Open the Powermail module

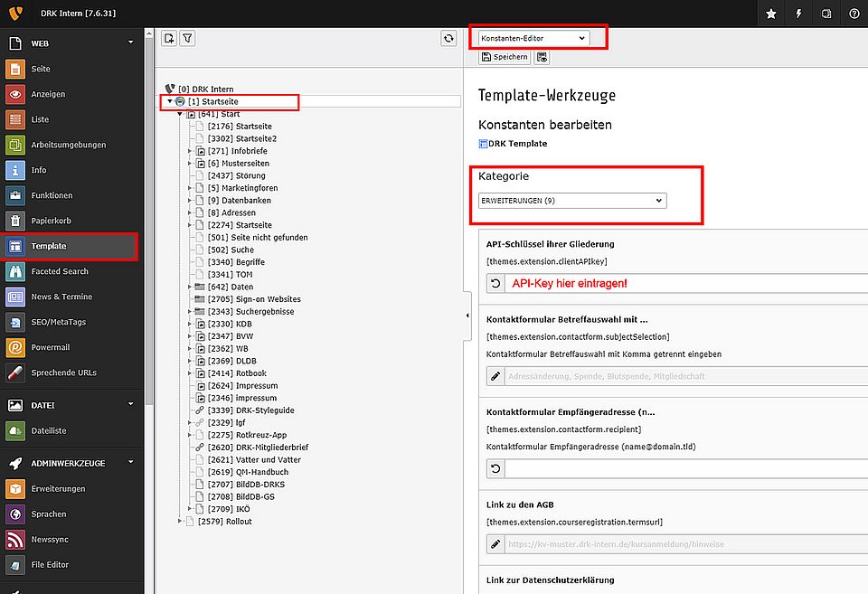click(x=50, y=347)
